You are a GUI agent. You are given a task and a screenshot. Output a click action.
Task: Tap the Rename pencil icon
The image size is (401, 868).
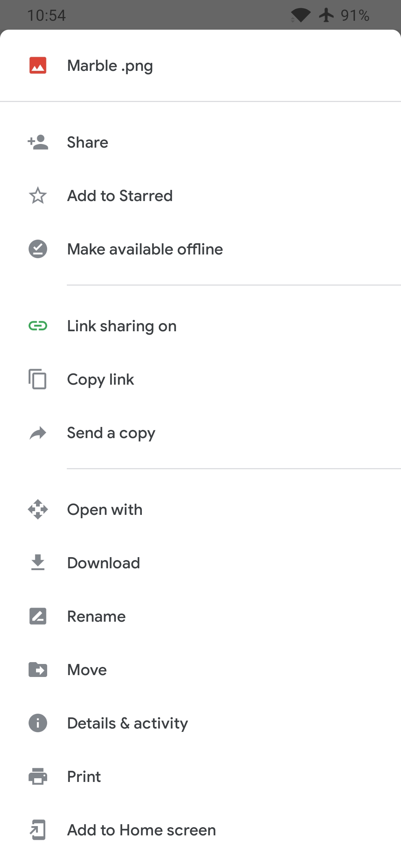(38, 616)
